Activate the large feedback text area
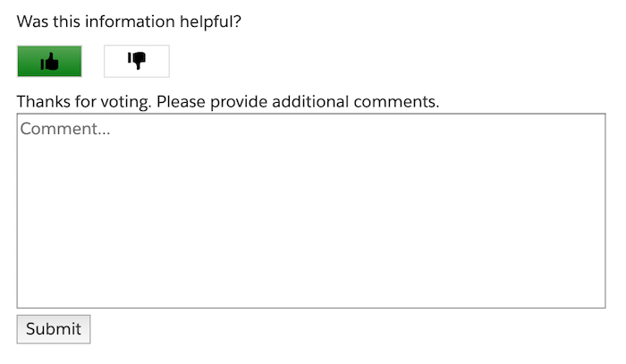This screenshot has width=626, height=364. (x=311, y=211)
